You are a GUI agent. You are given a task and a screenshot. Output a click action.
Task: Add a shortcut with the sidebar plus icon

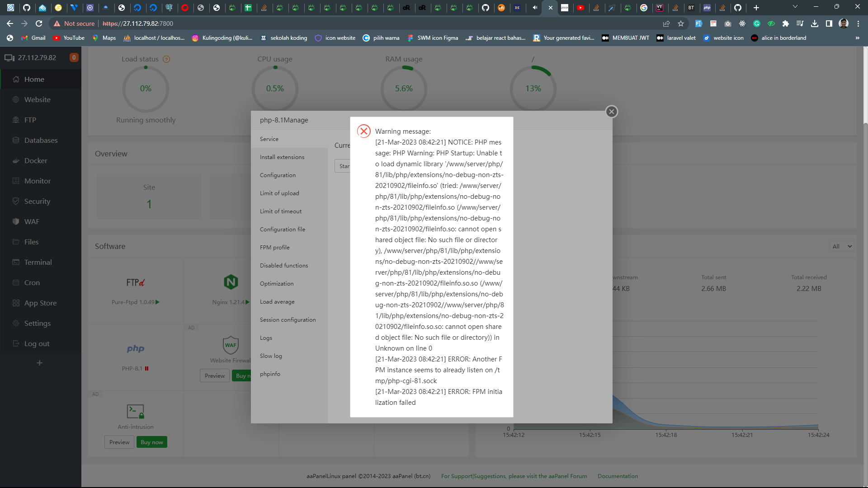point(39,363)
